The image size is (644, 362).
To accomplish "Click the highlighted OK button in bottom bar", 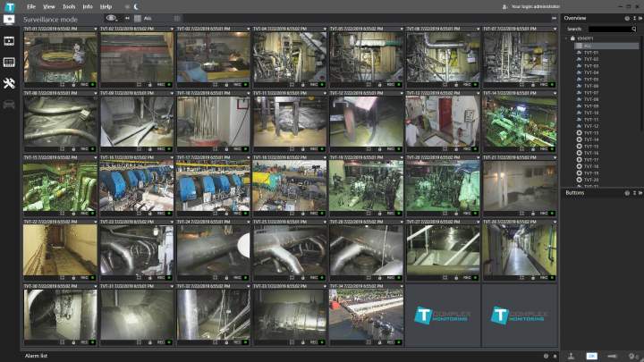I will click(x=591, y=356).
